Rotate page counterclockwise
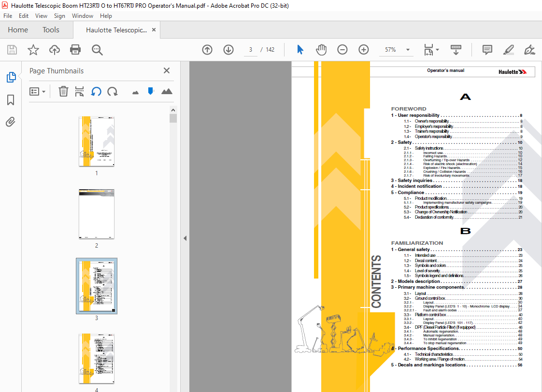The width and height of the screenshot is (542, 392). click(96, 92)
